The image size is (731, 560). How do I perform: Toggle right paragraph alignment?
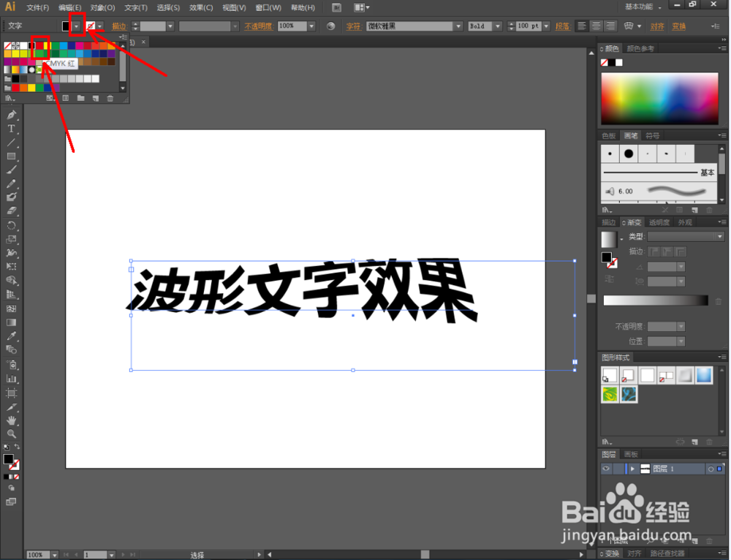(x=611, y=26)
